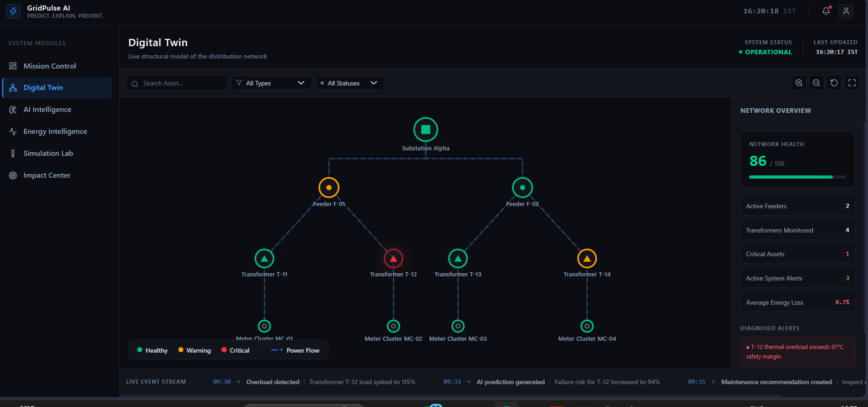Expand the All Statuses dropdown
This screenshot has width=868, height=407.
pos(350,83)
